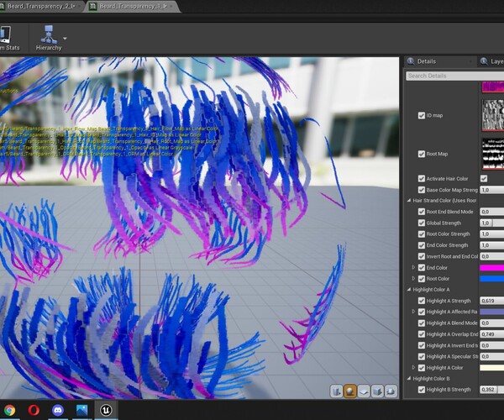This screenshot has width=504, height=420.
Task: Expand the Highlight A Affected Range arrow
Action: [x=413, y=312]
